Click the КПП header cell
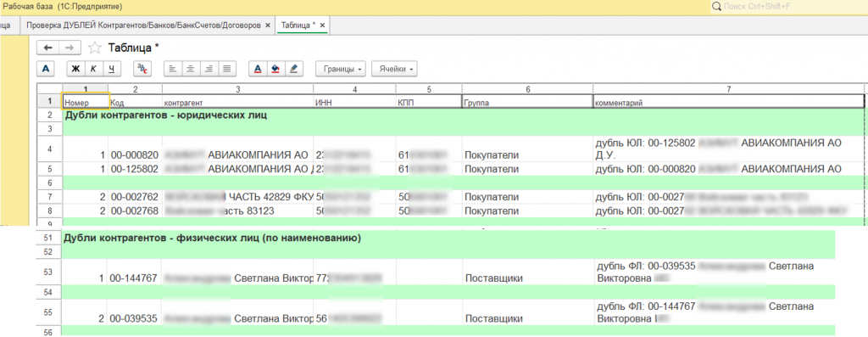 (x=428, y=102)
